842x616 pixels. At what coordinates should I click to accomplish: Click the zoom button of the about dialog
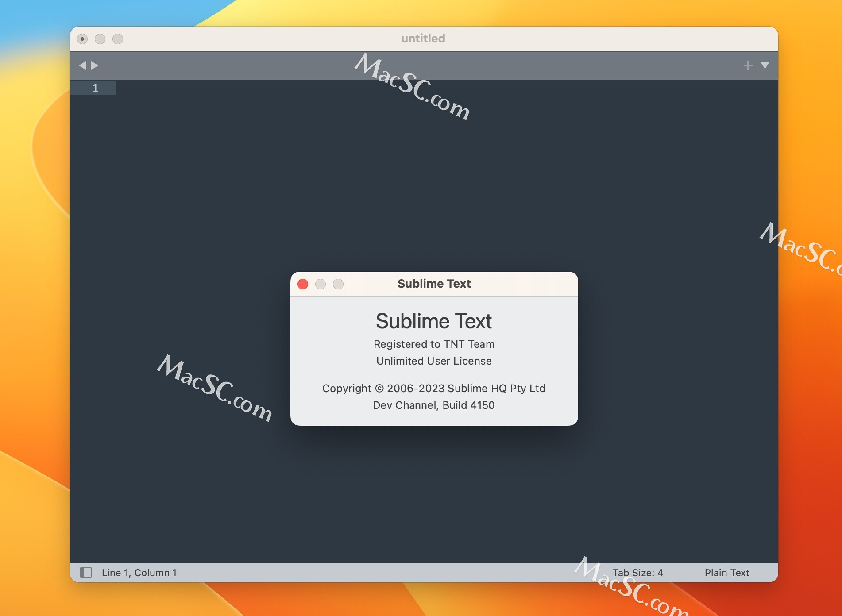338,284
